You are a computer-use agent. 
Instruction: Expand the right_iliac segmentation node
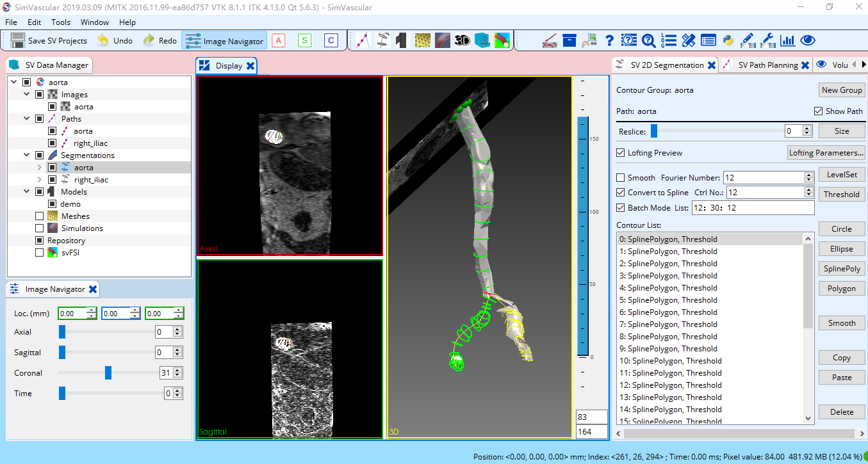coord(40,180)
